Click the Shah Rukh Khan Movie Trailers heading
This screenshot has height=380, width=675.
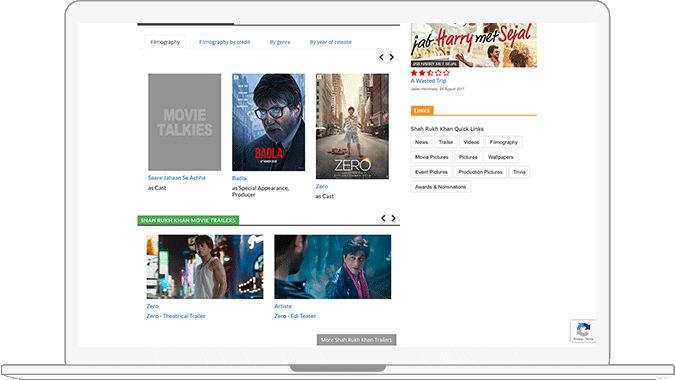[x=188, y=220]
